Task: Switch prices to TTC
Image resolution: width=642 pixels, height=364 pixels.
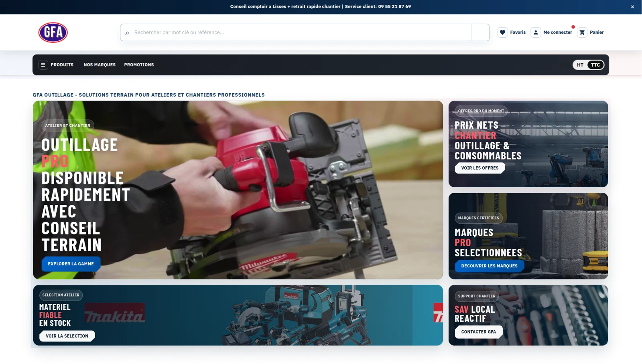Action: (595, 65)
